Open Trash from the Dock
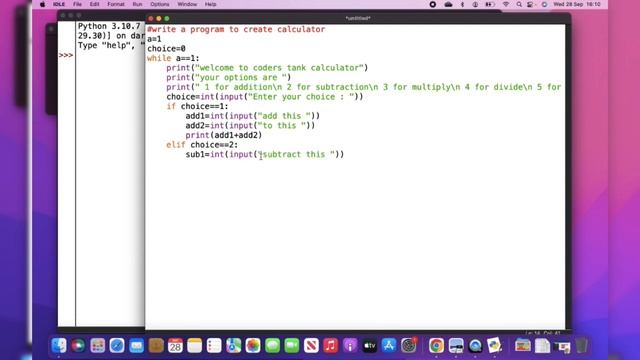Viewport: 640px width, 360px height. pos(582,346)
